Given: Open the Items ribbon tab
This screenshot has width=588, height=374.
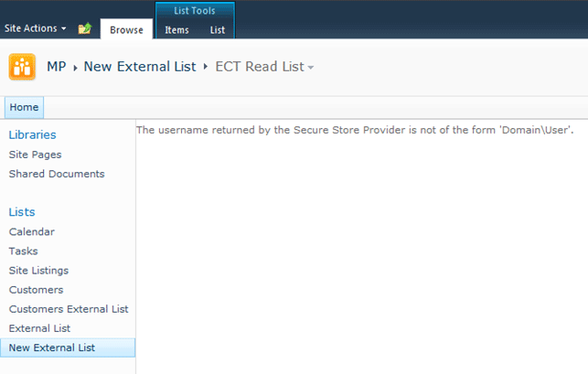Looking at the screenshot, I should point(176,30).
